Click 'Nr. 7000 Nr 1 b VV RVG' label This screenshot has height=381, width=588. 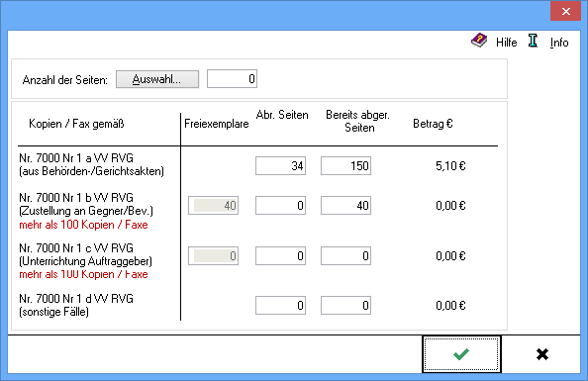pos(76,198)
